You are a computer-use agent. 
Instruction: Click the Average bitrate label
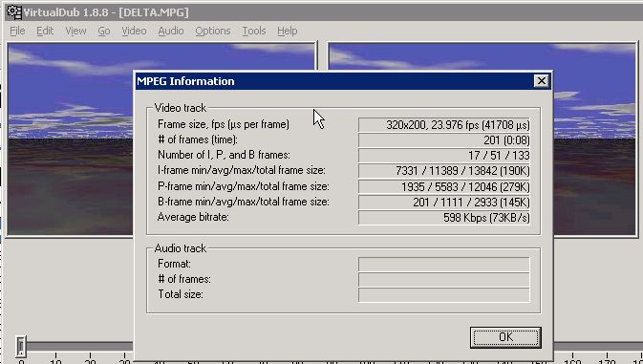click(193, 217)
